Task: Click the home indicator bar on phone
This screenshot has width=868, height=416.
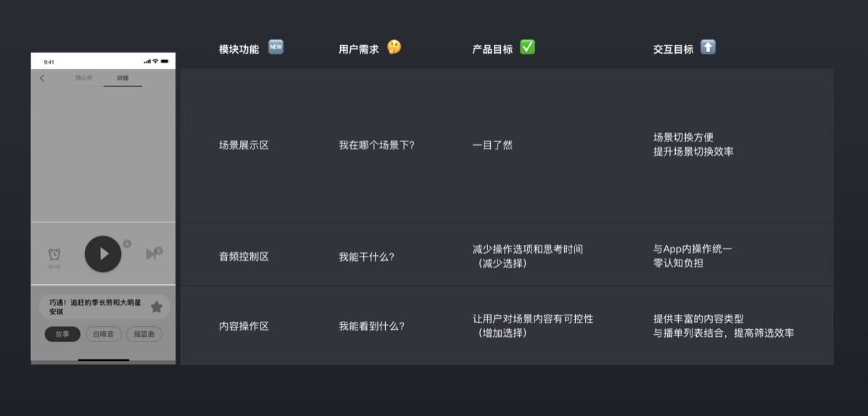Action: point(104,360)
